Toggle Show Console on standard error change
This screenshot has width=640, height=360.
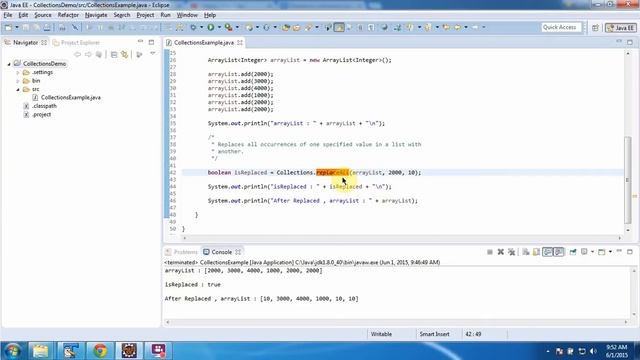click(558, 252)
